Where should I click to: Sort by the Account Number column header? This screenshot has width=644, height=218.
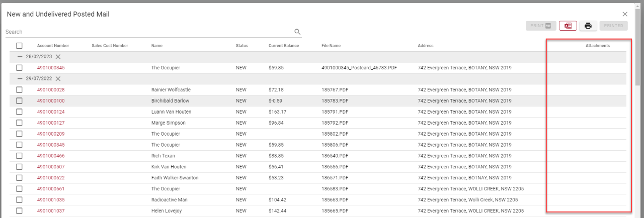point(53,46)
